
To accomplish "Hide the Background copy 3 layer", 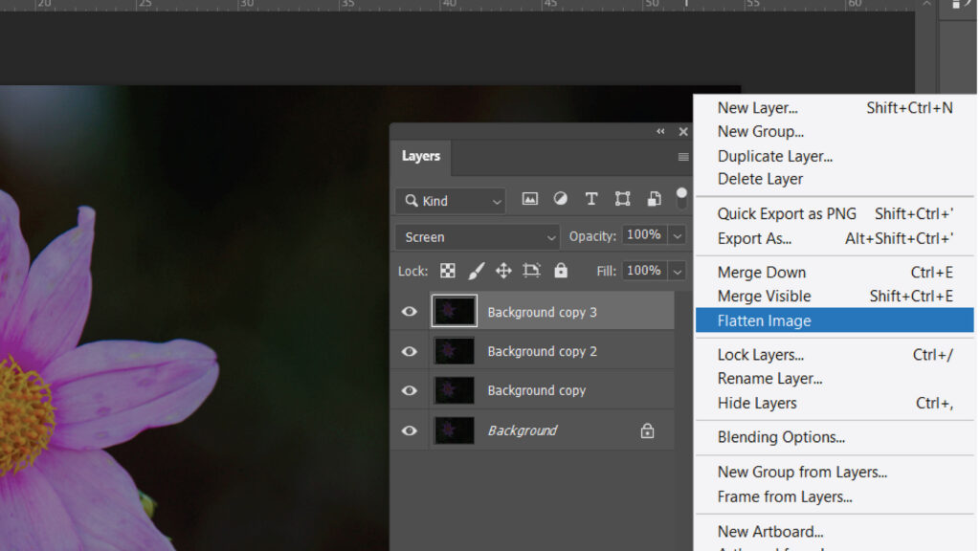I will click(x=410, y=311).
